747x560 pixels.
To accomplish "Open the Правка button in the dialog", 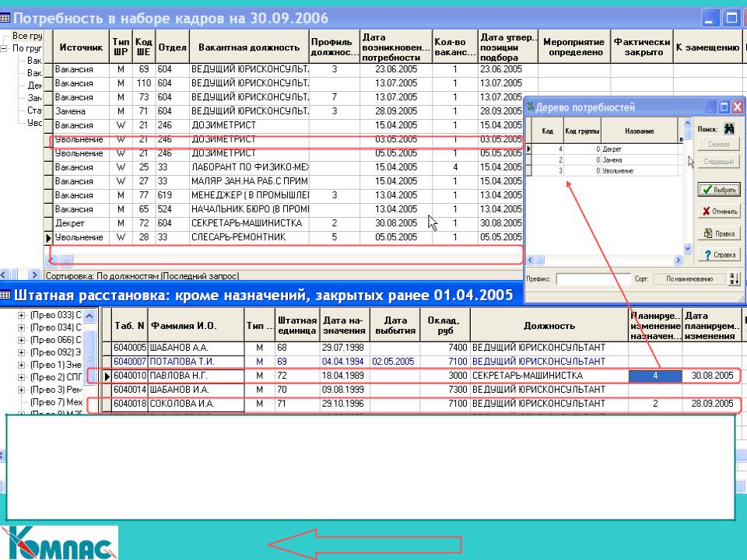I will tap(719, 233).
